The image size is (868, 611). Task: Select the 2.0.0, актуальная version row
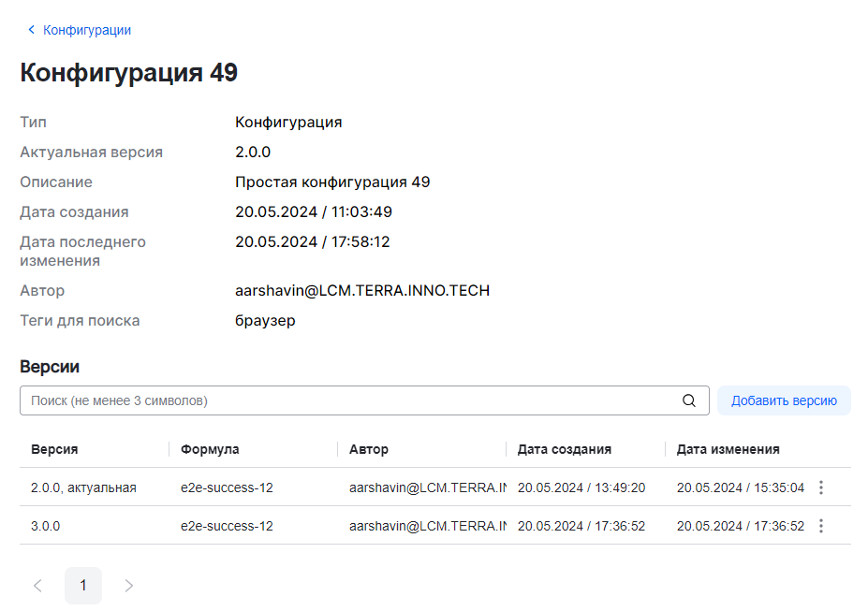(84, 487)
